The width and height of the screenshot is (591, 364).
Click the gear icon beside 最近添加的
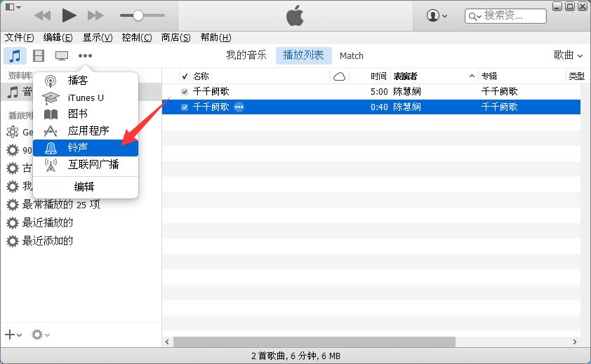pos(13,241)
